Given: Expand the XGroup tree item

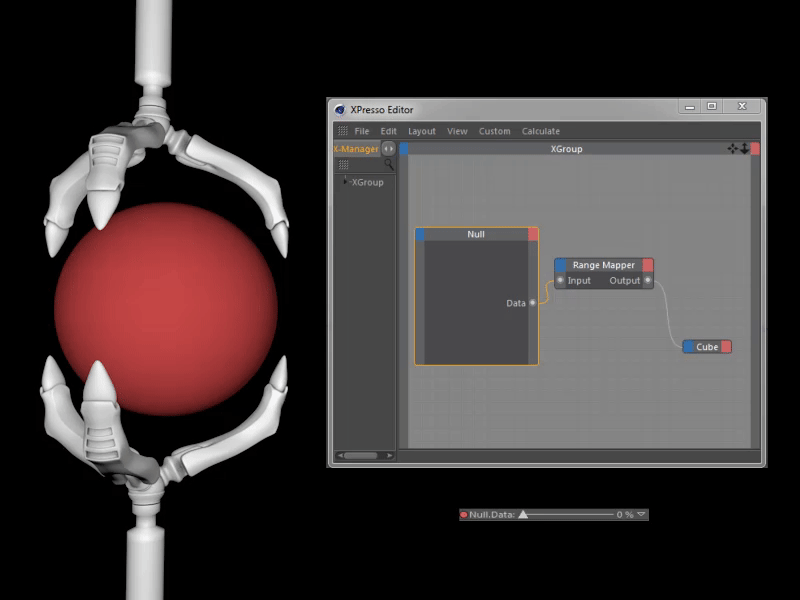Looking at the screenshot, I should [346, 181].
